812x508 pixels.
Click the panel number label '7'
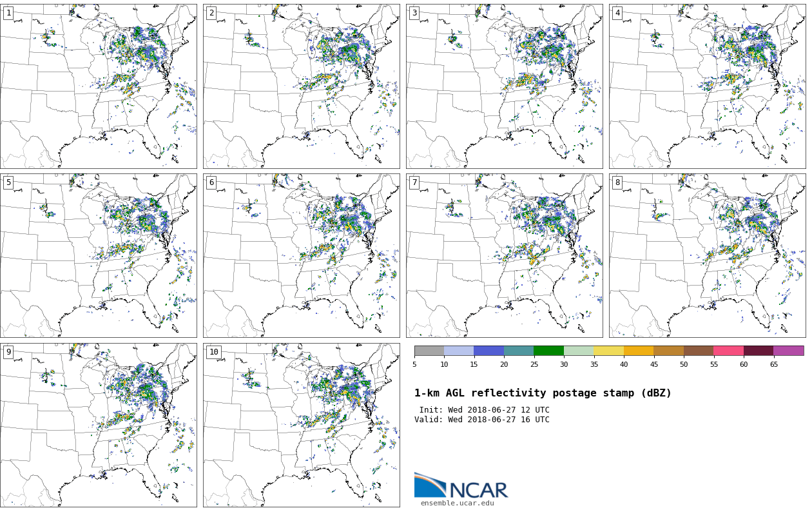[414, 182]
